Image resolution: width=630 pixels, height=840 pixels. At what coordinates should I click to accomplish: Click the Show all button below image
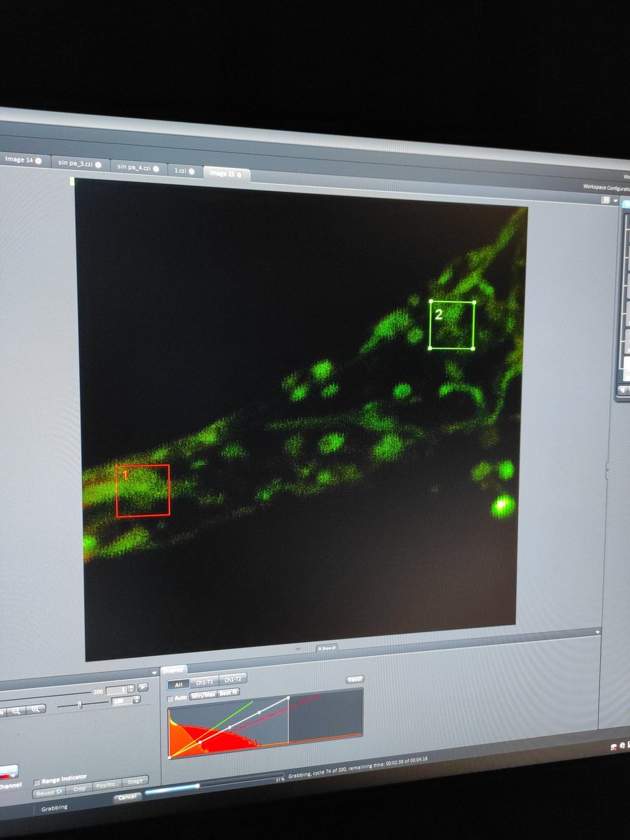(327, 647)
